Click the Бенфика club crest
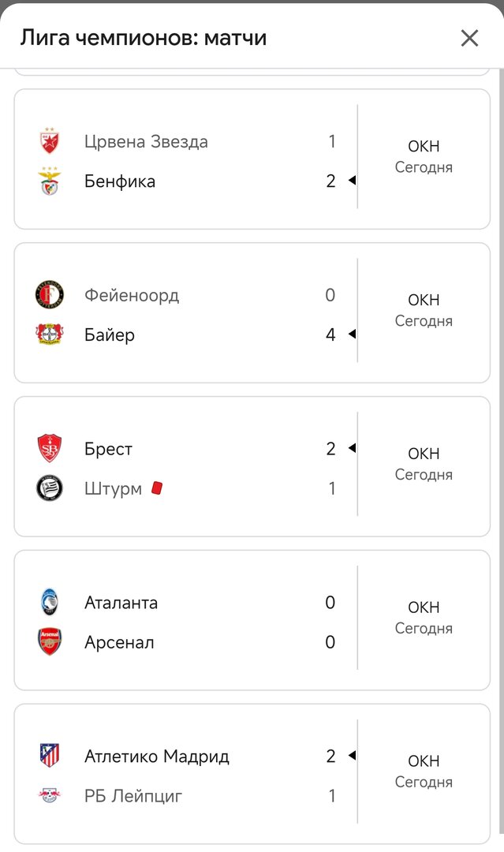Screen dimensions: 504x852 click(x=50, y=181)
